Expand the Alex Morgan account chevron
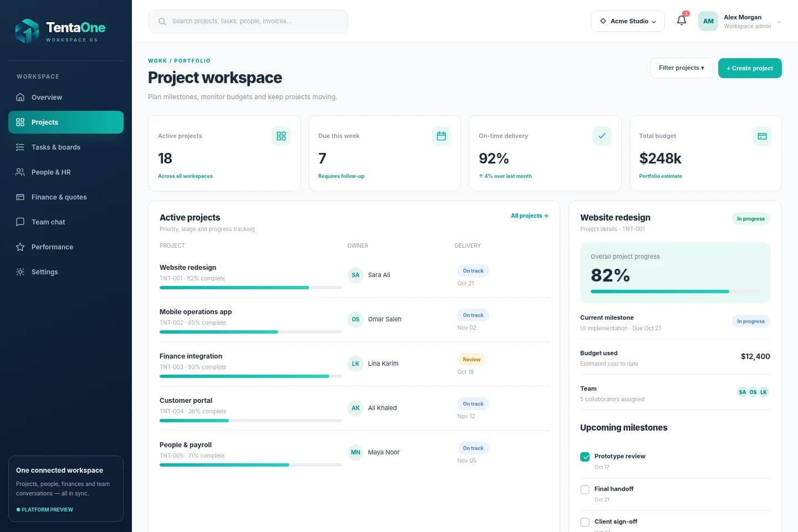 779,22
